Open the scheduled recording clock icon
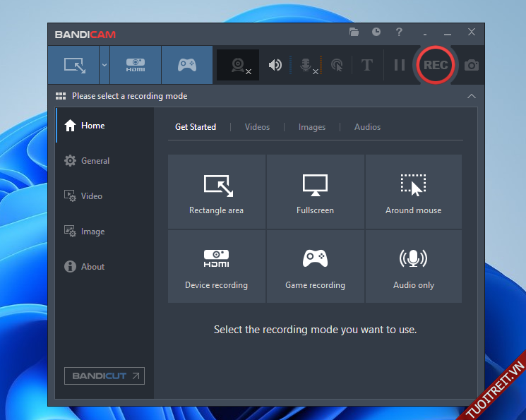 coord(376,32)
